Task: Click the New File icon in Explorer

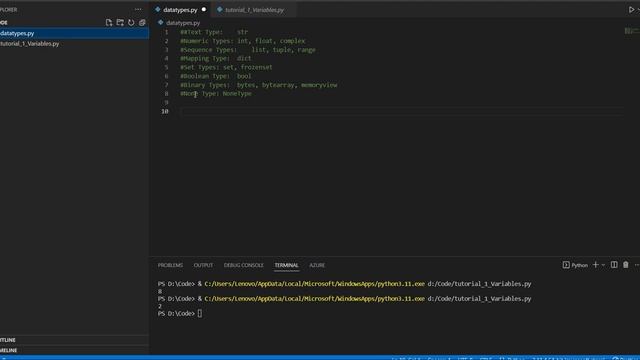Action: [109, 22]
